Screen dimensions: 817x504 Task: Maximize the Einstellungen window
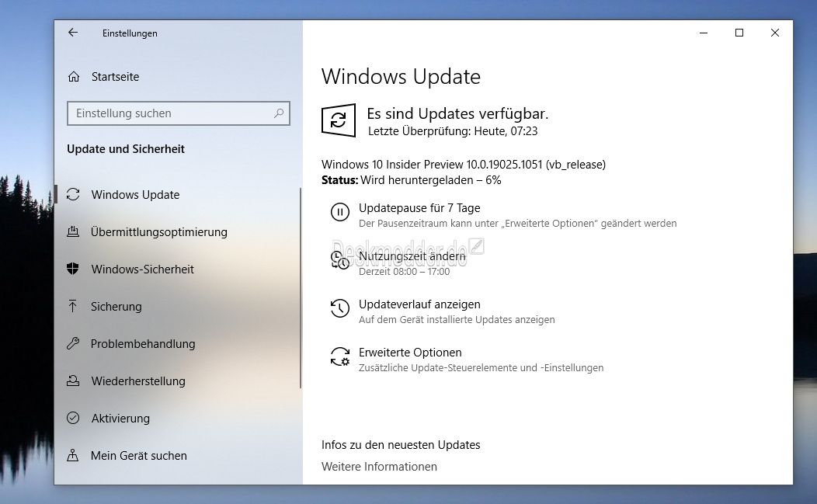739,33
